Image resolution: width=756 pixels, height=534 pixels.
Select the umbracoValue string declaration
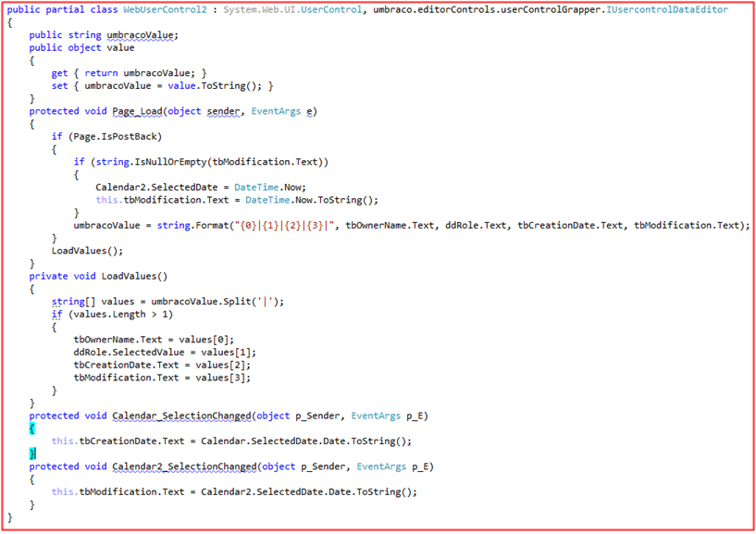137,34
